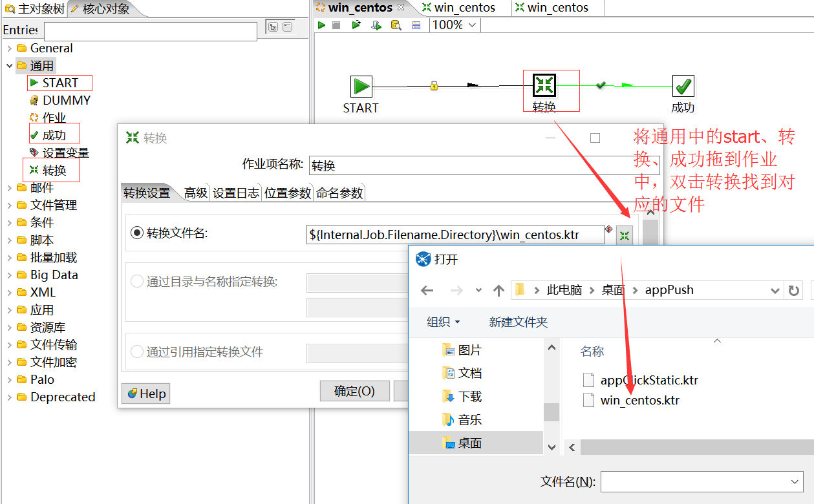Expand the Big Data folder
814x504 pixels.
click(10, 275)
